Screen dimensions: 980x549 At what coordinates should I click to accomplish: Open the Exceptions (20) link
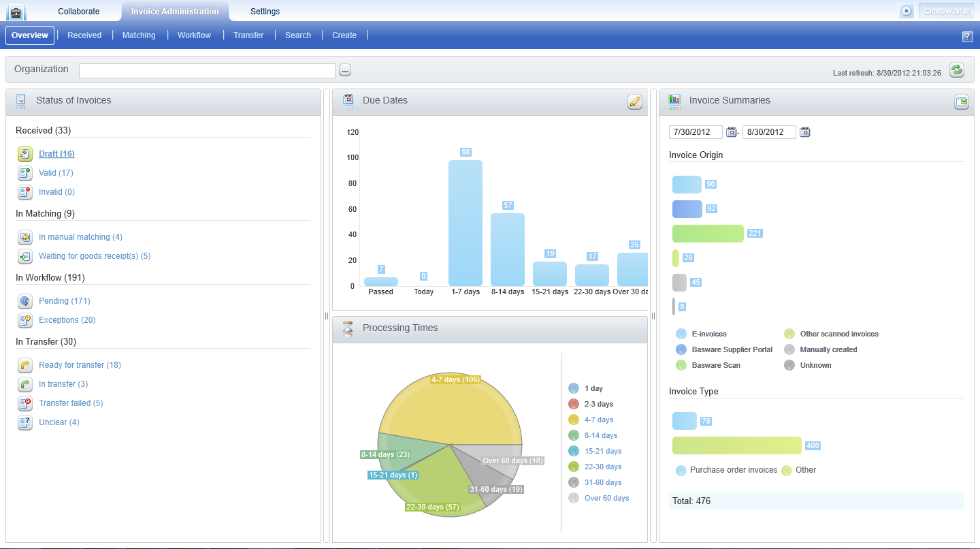[x=67, y=320]
